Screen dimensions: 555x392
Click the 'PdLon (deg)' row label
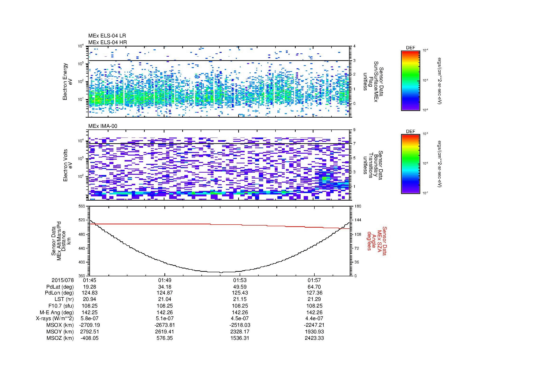59,293
